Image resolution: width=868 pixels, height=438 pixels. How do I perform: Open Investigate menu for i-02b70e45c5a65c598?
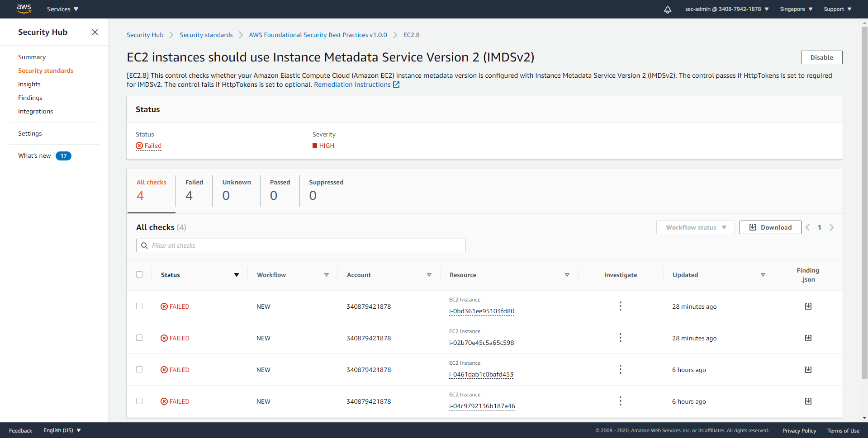click(620, 338)
